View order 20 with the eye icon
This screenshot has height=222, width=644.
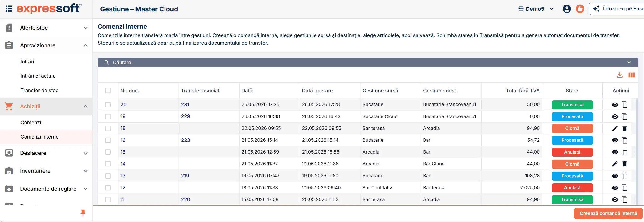615,105
